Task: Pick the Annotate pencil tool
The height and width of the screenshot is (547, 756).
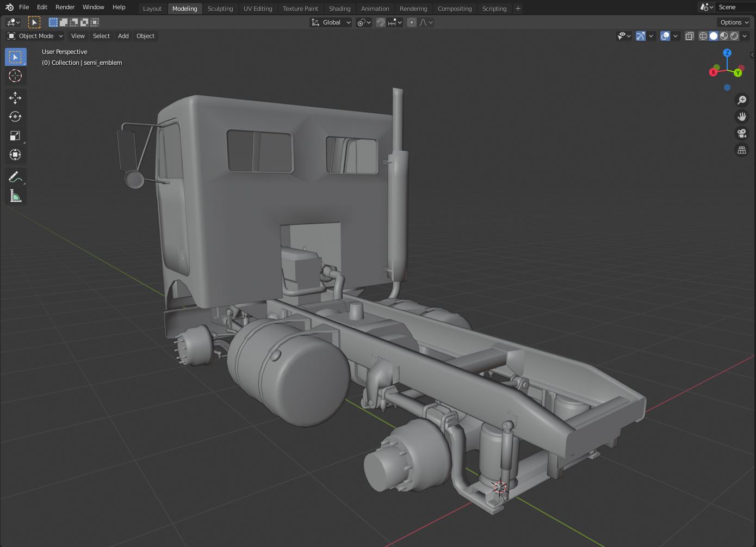Action: 15,177
